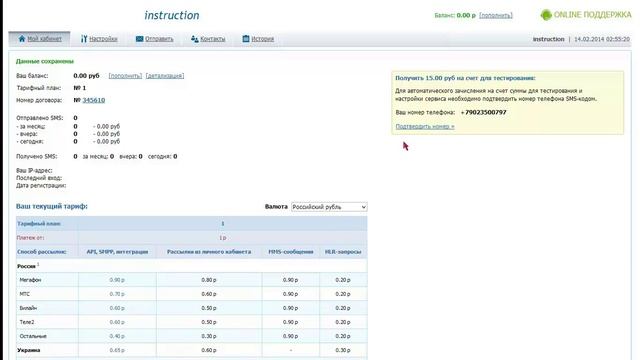Click Получено SMS label
The width and height of the screenshot is (640, 360).
(x=37, y=156)
